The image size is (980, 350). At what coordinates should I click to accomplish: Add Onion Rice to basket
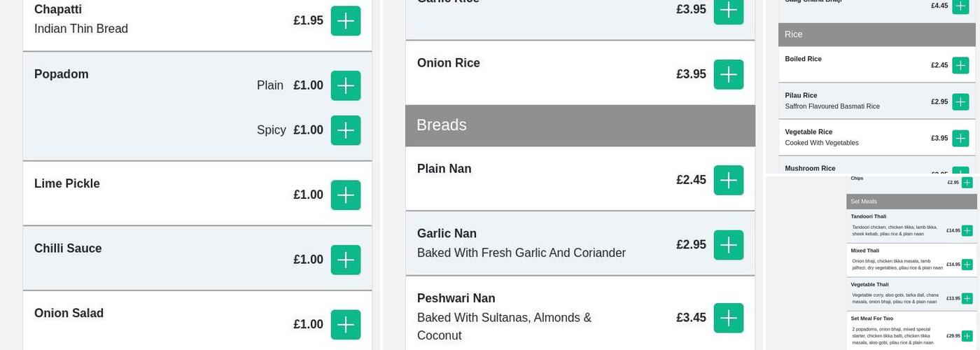[x=729, y=74]
